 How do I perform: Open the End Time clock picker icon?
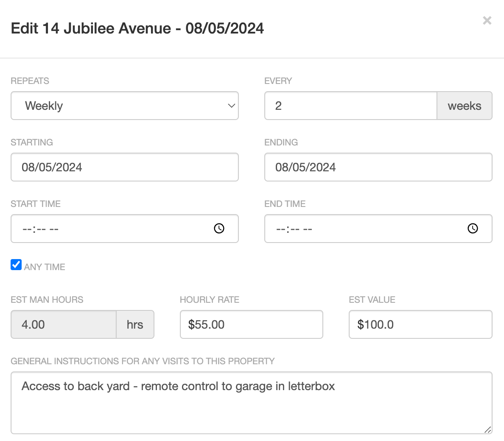[x=473, y=229]
